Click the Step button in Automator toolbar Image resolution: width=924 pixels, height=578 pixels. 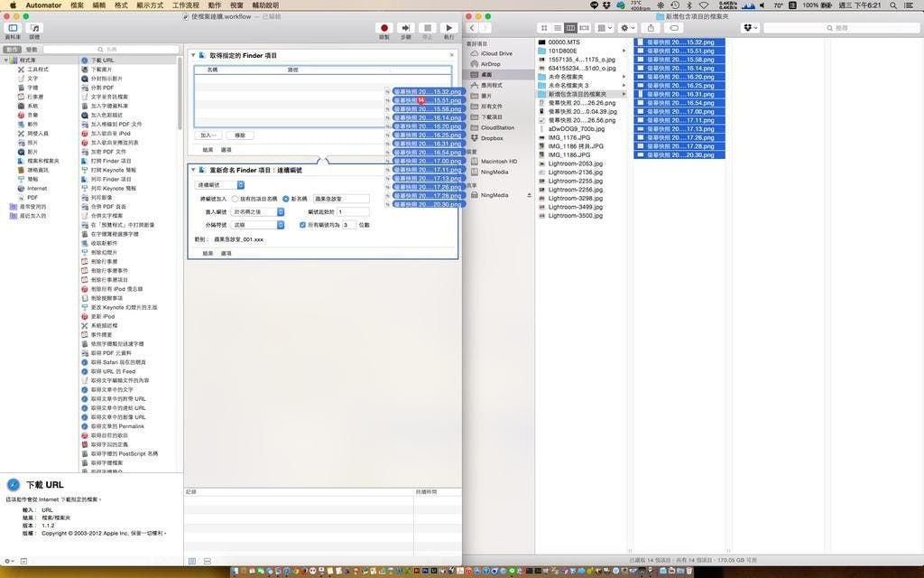click(405, 29)
